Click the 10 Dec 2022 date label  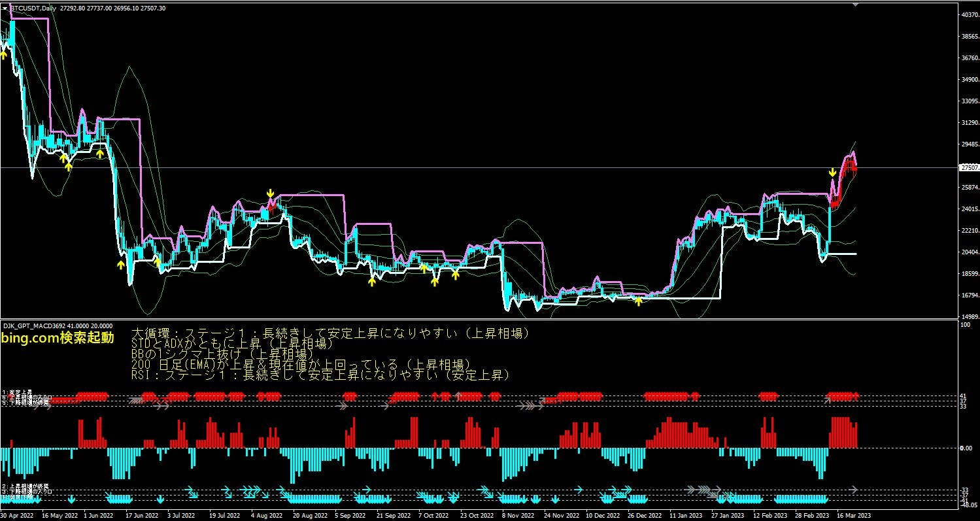point(601,515)
